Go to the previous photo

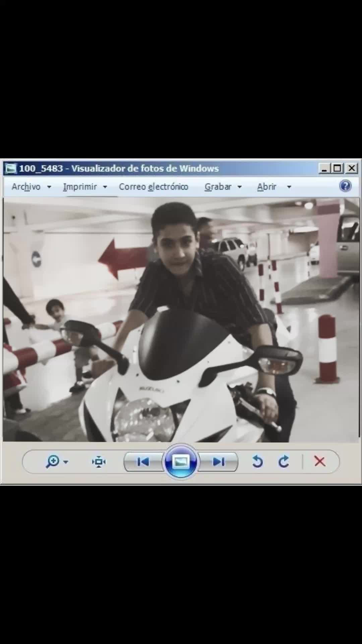tap(143, 462)
